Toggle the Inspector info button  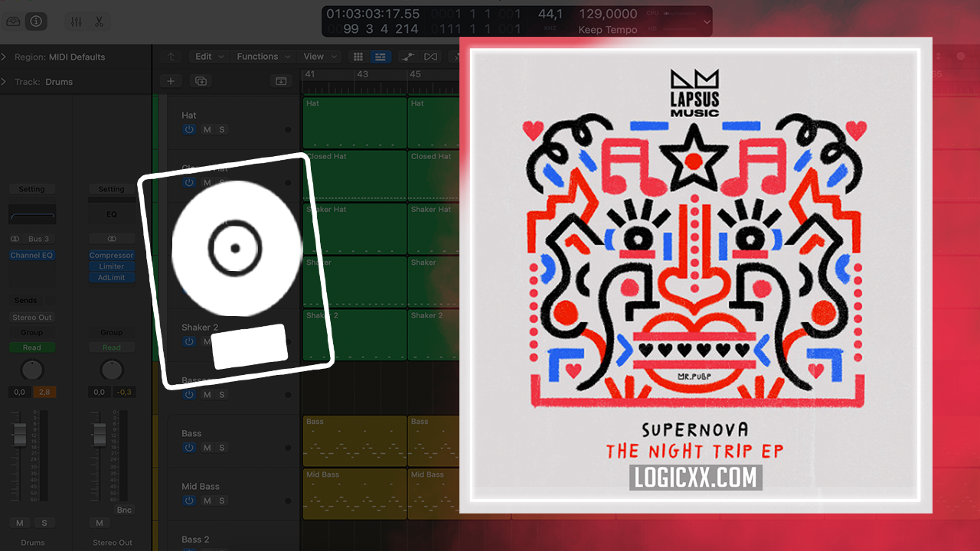click(35, 21)
